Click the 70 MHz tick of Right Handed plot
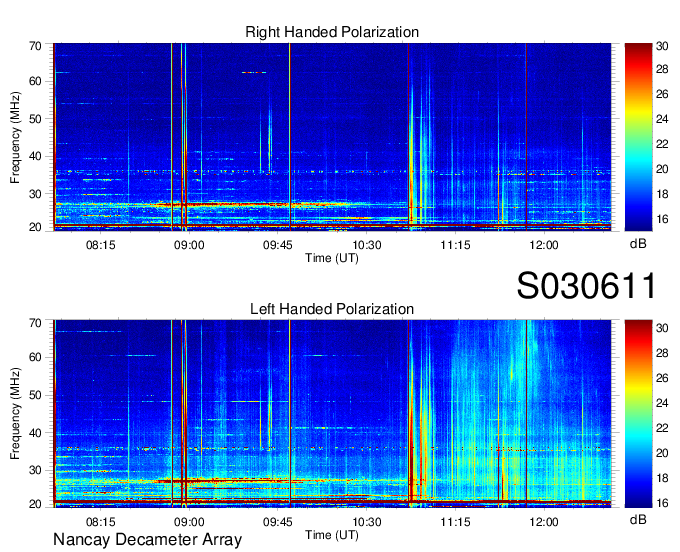680x552 pixels. pos(35,46)
